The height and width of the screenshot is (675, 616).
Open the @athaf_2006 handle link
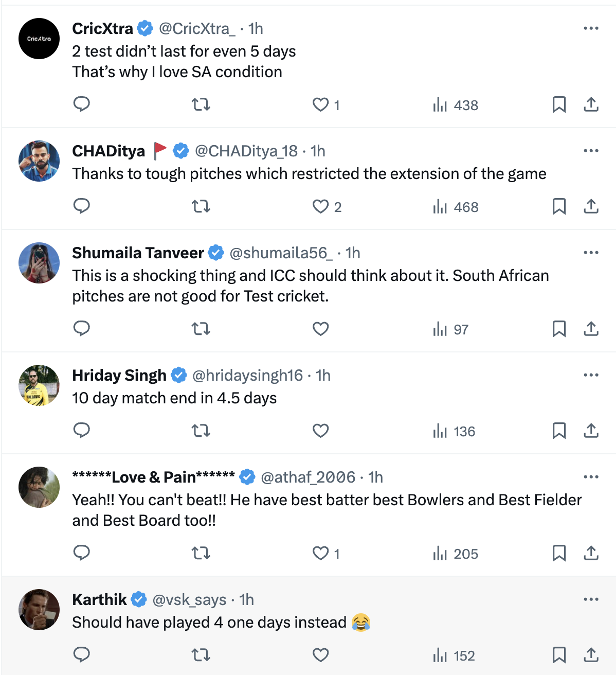point(308,477)
